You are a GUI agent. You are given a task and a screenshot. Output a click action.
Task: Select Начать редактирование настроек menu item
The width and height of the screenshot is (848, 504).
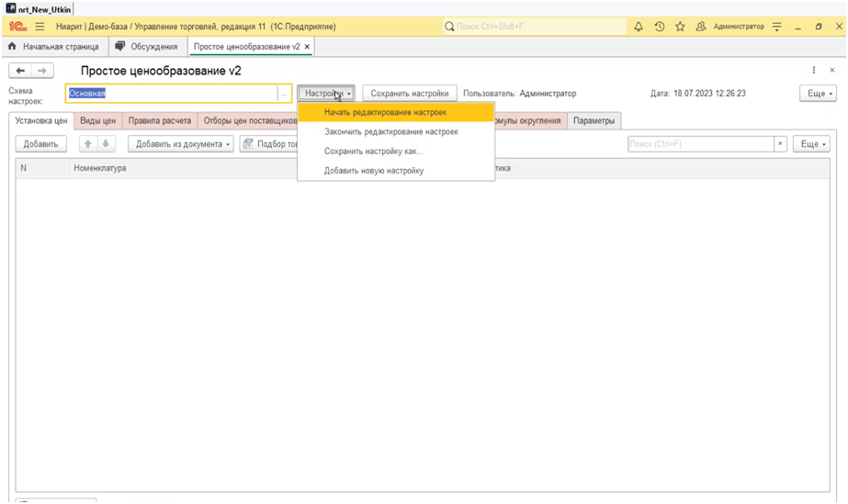tap(396, 112)
